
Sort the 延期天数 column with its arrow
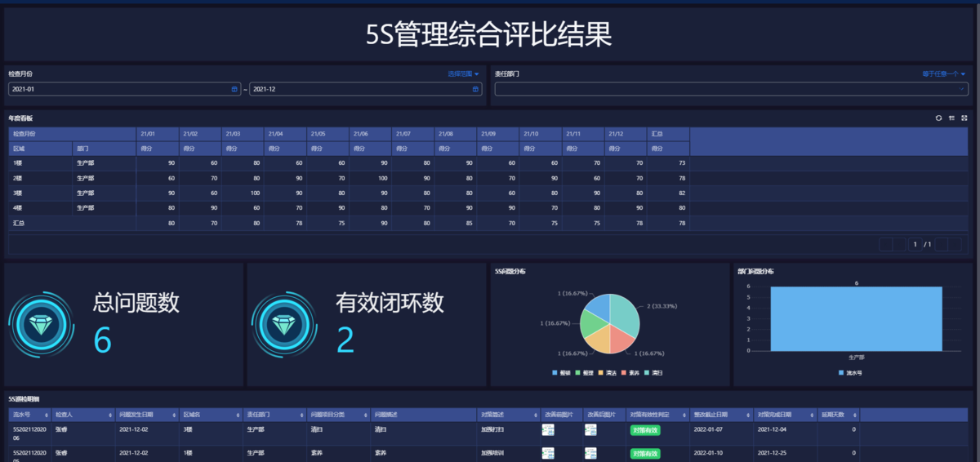point(854,415)
